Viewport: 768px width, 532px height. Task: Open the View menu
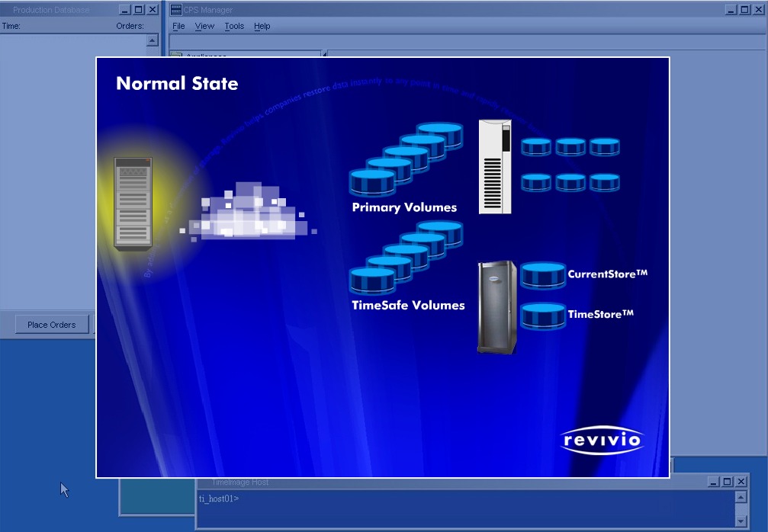(204, 26)
